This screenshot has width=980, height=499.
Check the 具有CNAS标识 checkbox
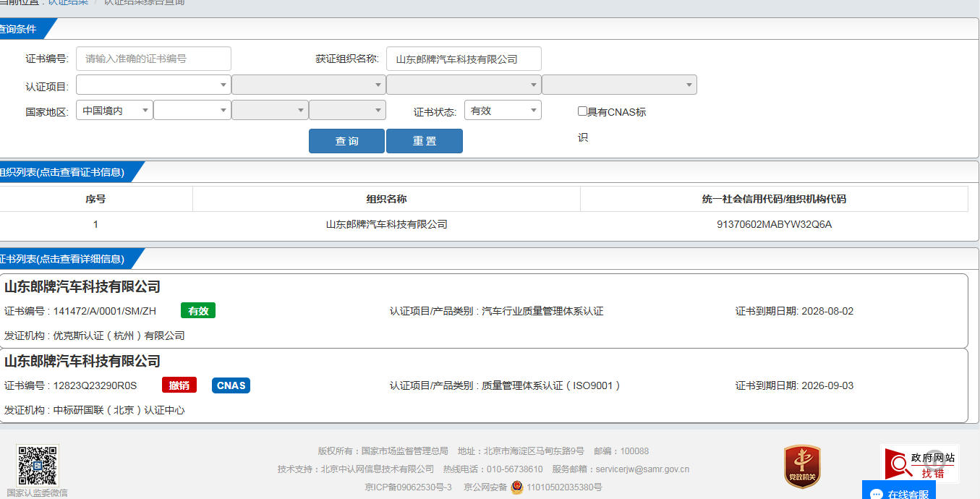pos(582,111)
